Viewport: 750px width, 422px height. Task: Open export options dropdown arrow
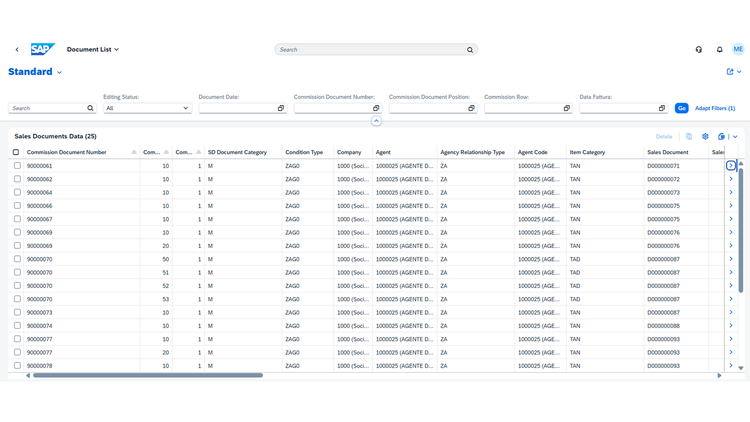(x=735, y=137)
